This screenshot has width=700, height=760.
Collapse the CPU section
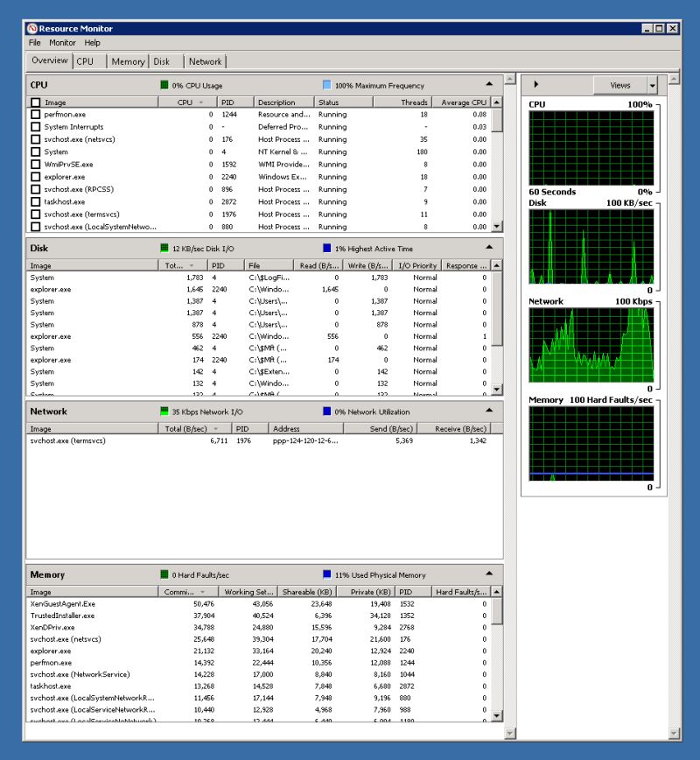point(488,83)
